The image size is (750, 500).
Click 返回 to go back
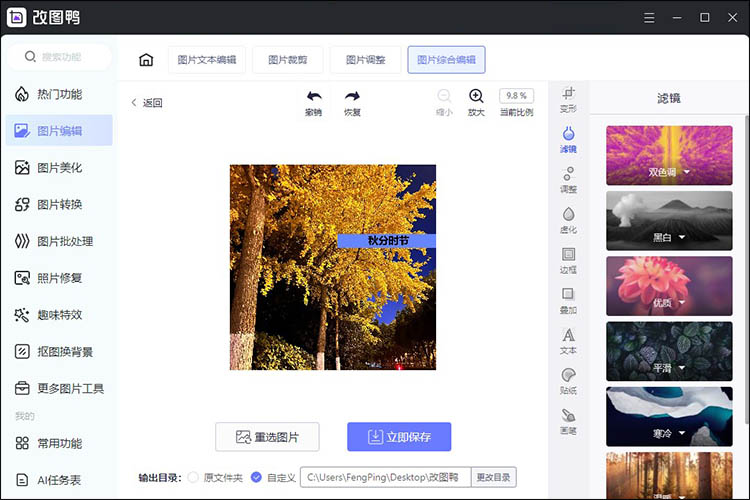[147, 102]
